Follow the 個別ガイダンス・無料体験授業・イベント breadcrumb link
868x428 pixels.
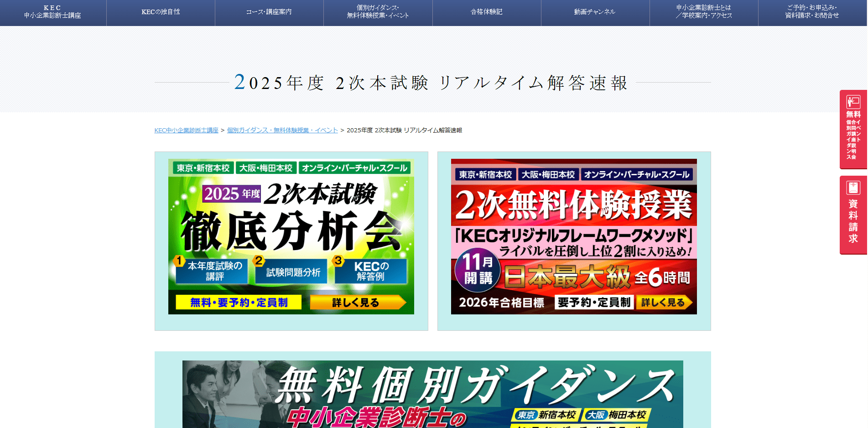pos(282,130)
